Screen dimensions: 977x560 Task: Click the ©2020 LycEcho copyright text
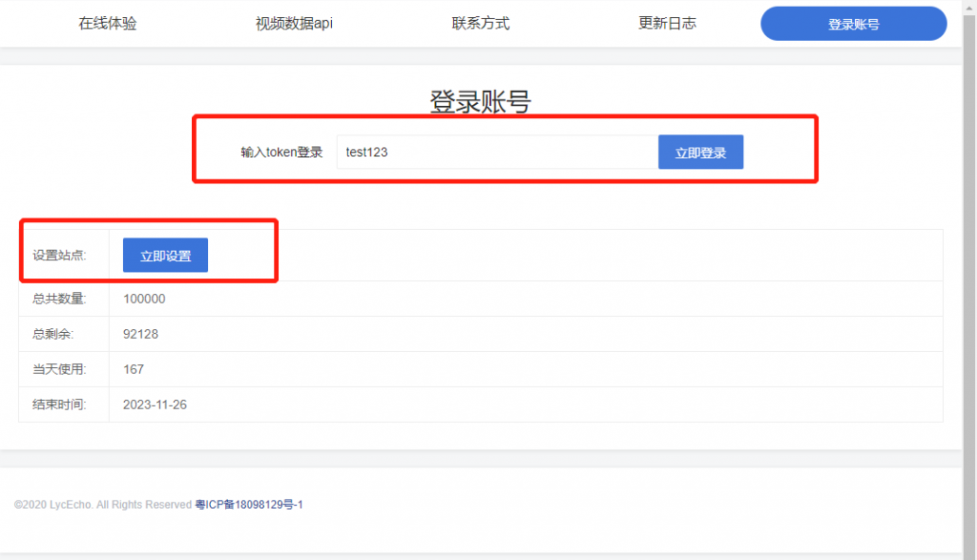click(x=103, y=505)
